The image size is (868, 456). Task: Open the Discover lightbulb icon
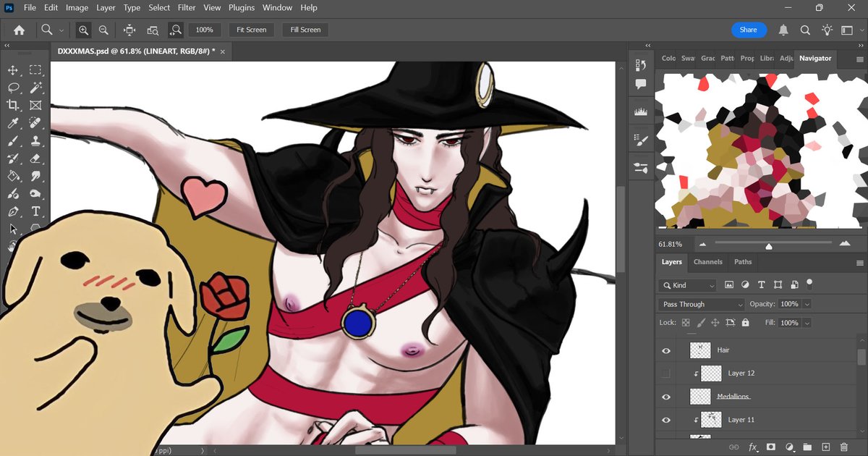(827, 30)
